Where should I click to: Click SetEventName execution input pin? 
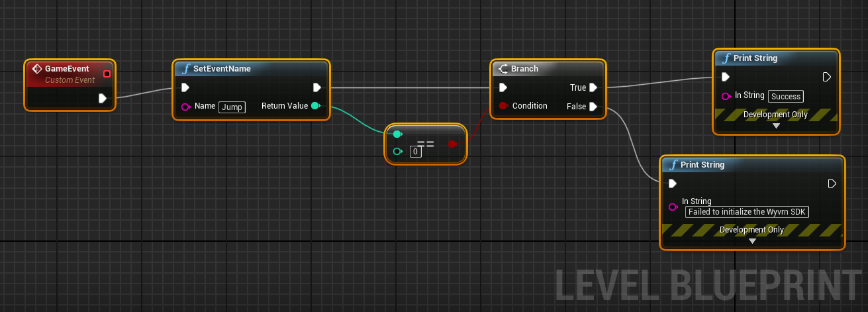pos(185,87)
